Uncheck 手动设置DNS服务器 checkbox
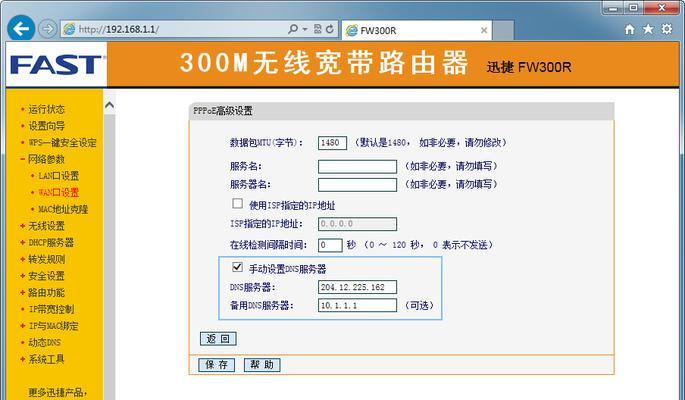Image resolution: width=685 pixels, height=400 pixels. coord(237,266)
